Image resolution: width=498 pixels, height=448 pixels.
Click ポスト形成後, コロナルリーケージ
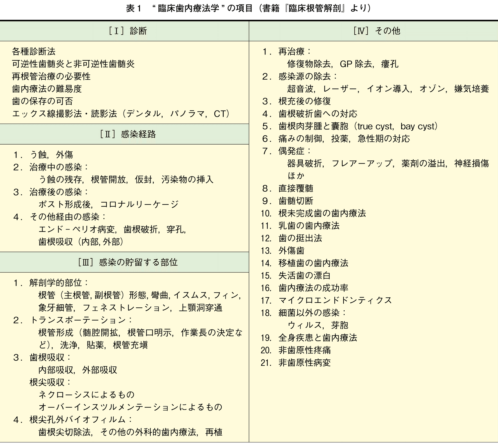[x=109, y=205]
